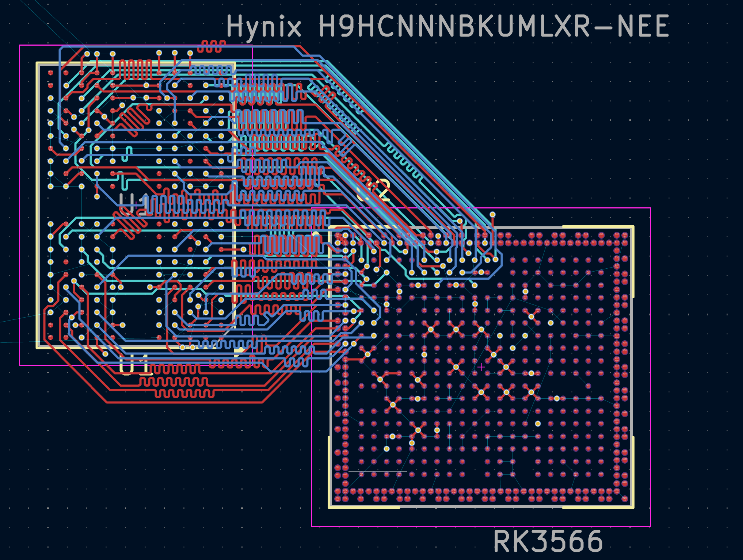Select pad A1 of the RK3566 footprint
743x560 pixels.
[x=338, y=234]
